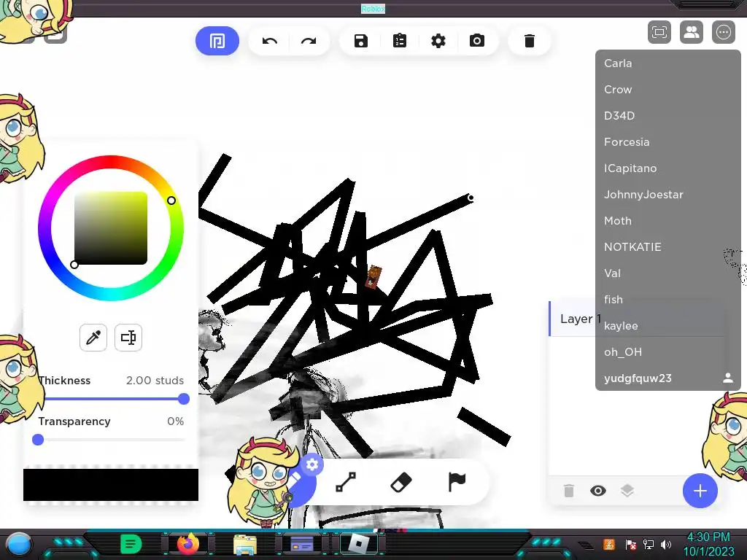Click person icon beside yudgfquw23
This screenshot has height=560, width=747.
point(727,378)
